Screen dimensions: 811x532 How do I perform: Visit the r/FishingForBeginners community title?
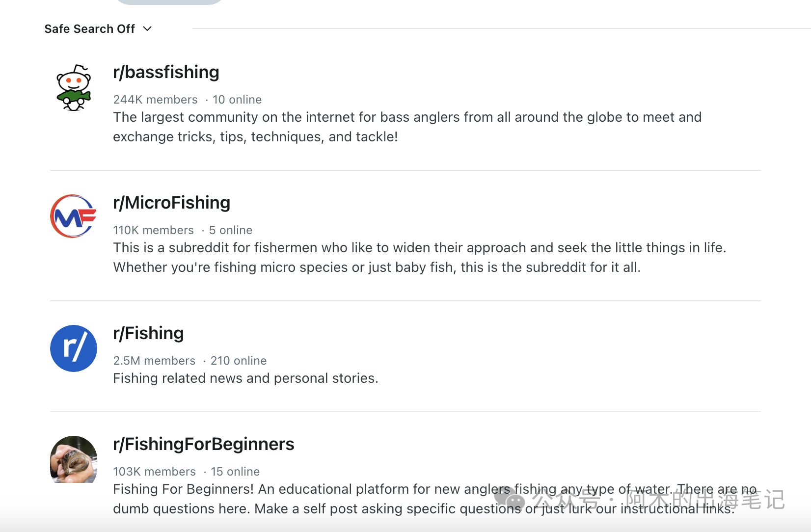[203, 444]
